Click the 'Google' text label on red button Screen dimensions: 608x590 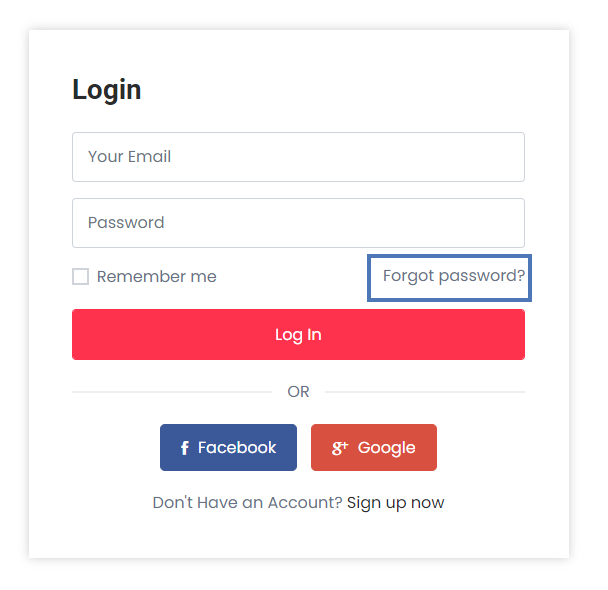386,448
